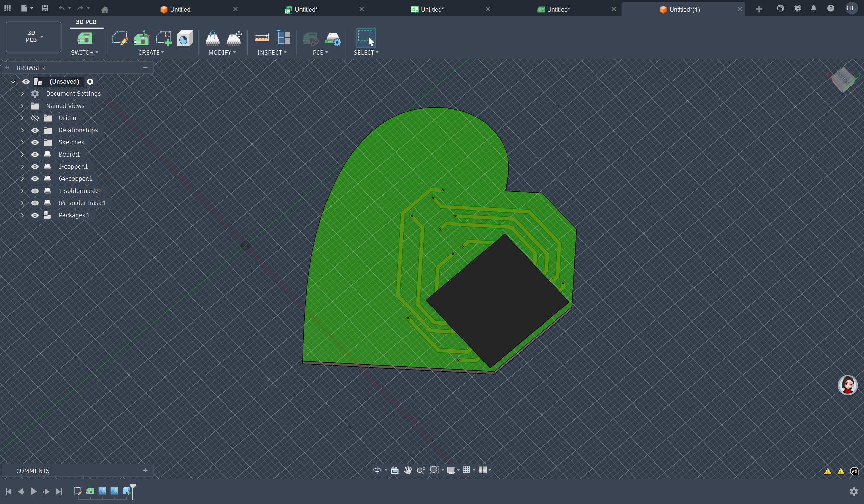Toggle visibility of 1-copper:1 layer
864x504 pixels.
pos(35,167)
